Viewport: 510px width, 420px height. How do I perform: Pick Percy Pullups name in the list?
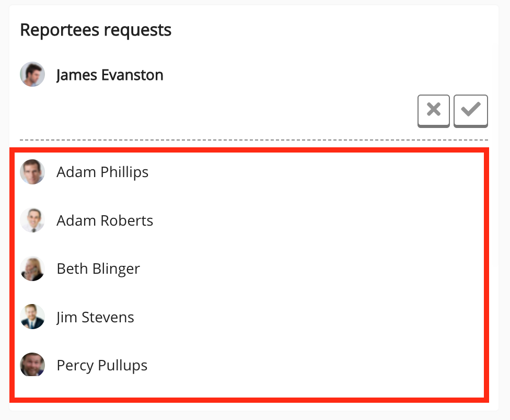pyautogui.click(x=102, y=365)
